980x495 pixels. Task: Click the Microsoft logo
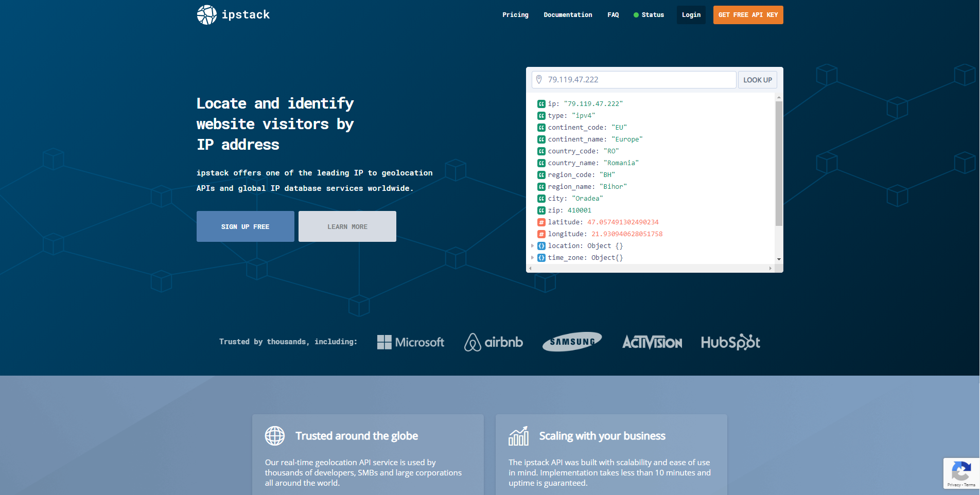click(410, 342)
